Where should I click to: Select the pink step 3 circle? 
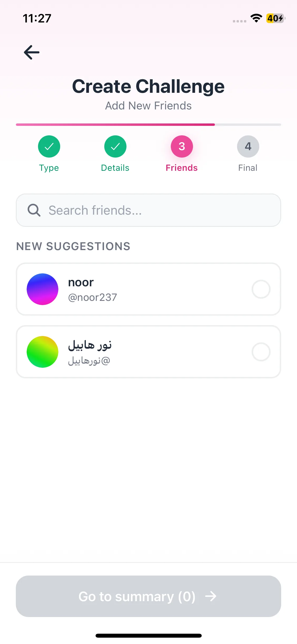[x=182, y=146]
